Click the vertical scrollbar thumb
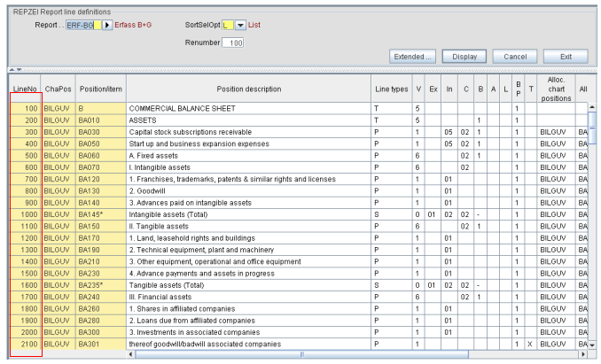 [x=592, y=128]
